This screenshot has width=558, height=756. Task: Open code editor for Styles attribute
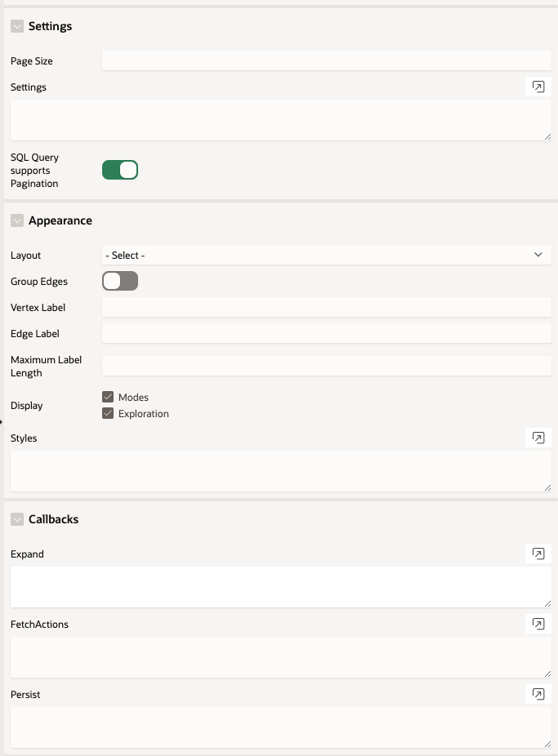pyautogui.click(x=538, y=438)
